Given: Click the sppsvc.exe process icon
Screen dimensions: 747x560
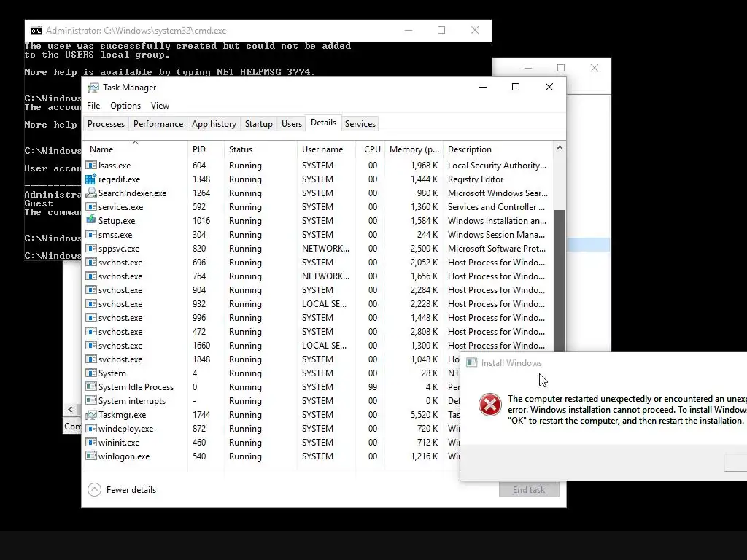Looking at the screenshot, I should point(90,248).
